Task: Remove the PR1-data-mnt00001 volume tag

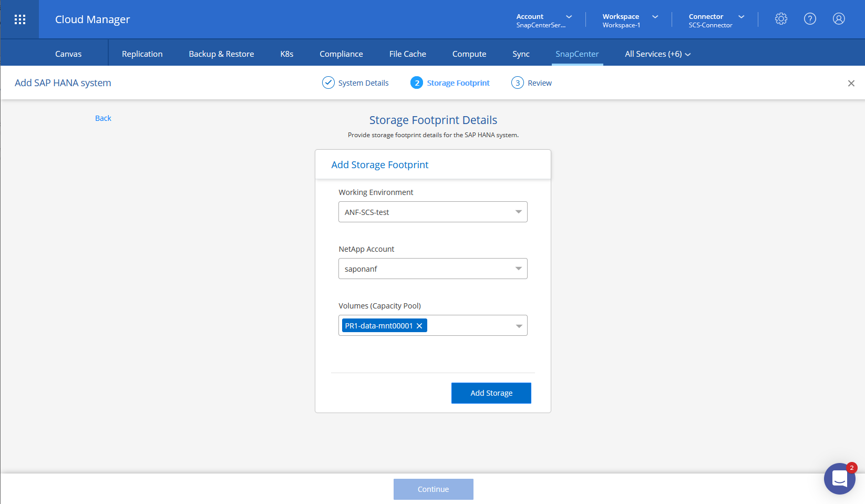Action: point(419,326)
